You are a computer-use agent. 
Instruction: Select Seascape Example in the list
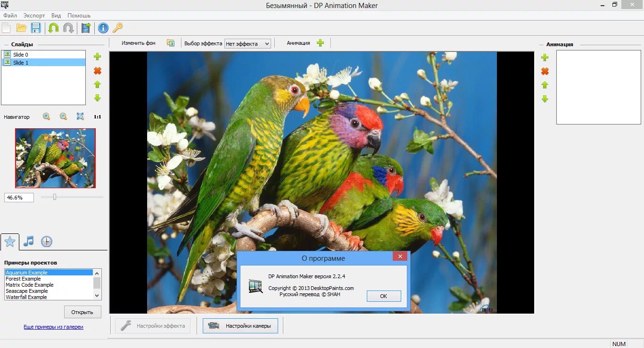[49, 291]
